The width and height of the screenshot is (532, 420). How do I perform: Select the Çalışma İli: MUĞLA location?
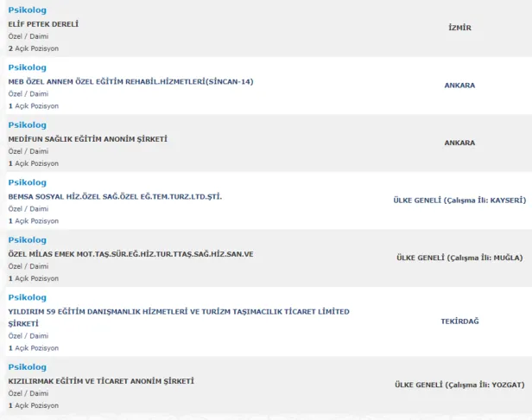pyautogui.click(x=459, y=258)
